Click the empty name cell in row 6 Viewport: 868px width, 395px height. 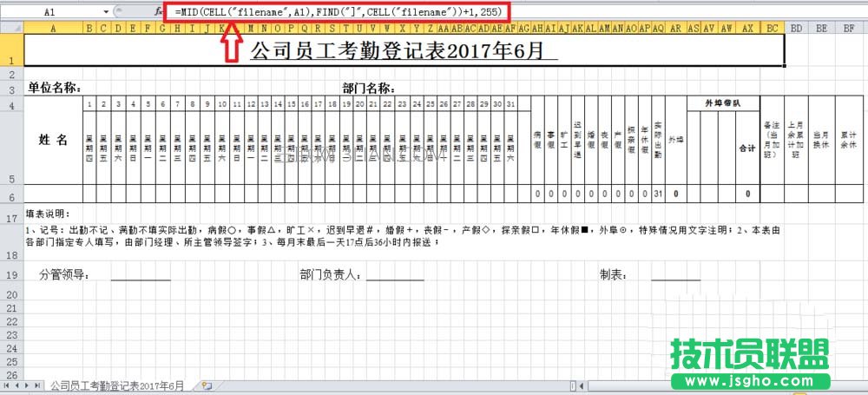tap(54, 194)
